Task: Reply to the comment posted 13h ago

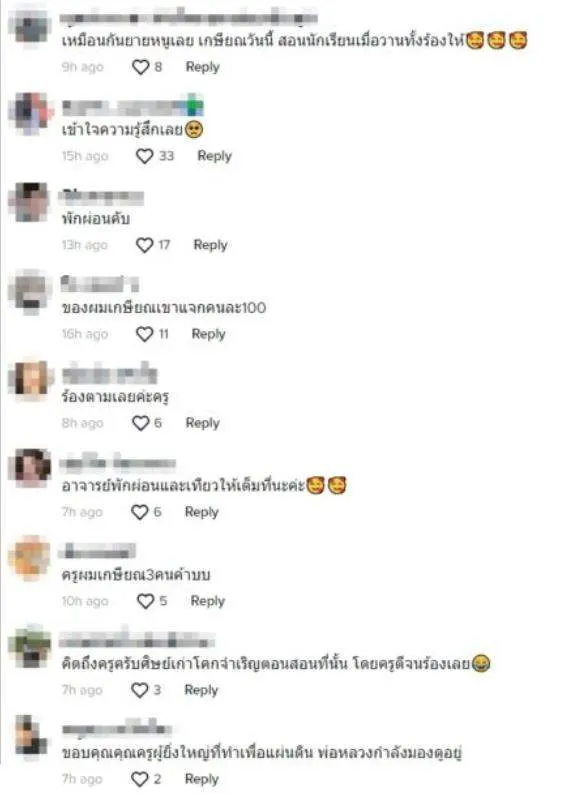Action: pyautogui.click(x=210, y=245)
